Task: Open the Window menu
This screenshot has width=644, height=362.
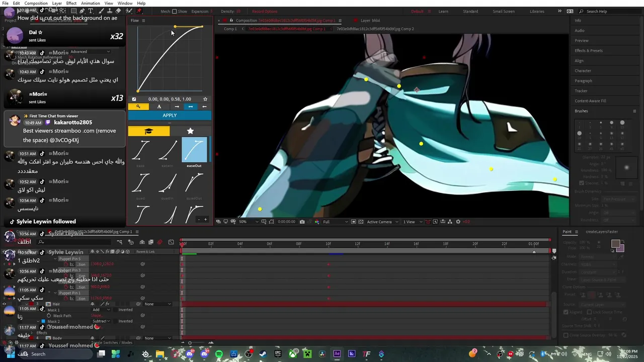Action: (x=125, y=3)
